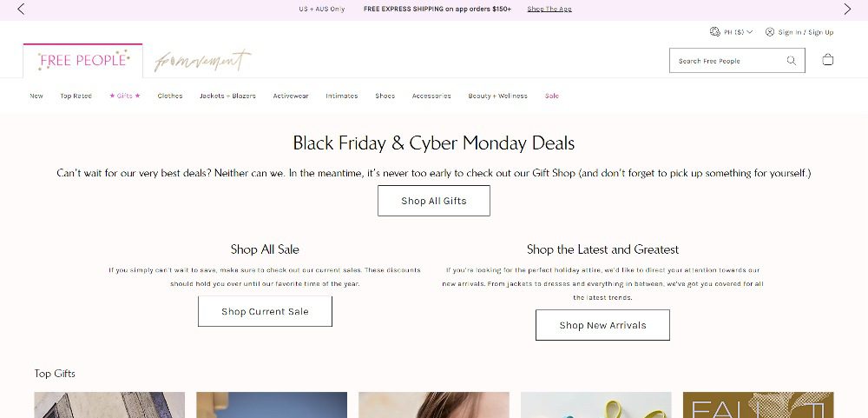Click the user account icon
The height and width of the screenshot is (418, 868).
click(769, 31)
